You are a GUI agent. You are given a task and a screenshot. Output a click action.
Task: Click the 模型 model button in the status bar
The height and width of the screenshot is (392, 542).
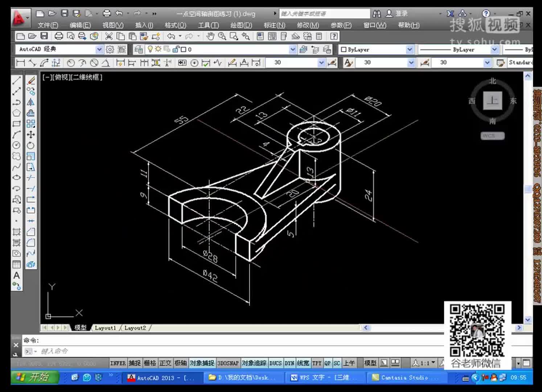pyautogui.click(x=370, y=363)
